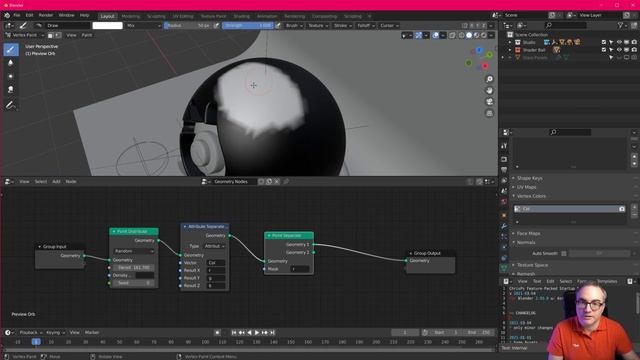Screen dimensions: 640x360
Task: Open the Tool properties tab icon
Action: (504, 146)
